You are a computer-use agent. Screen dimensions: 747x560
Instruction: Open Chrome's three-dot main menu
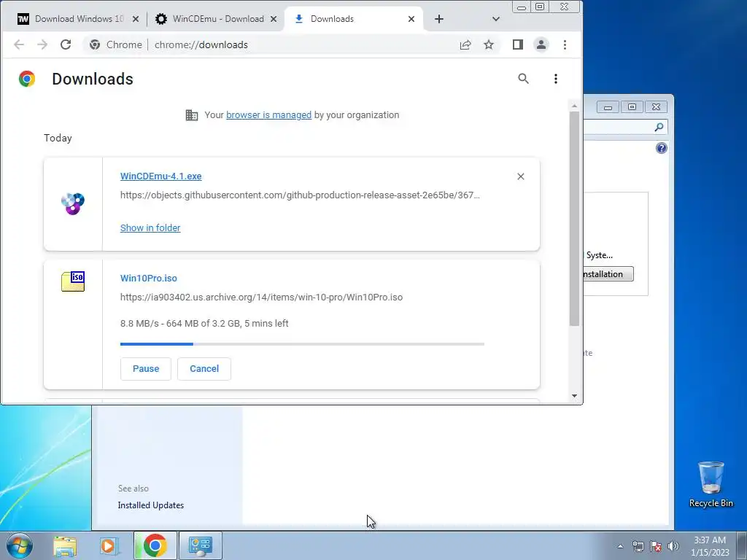(x=565, y=44)
